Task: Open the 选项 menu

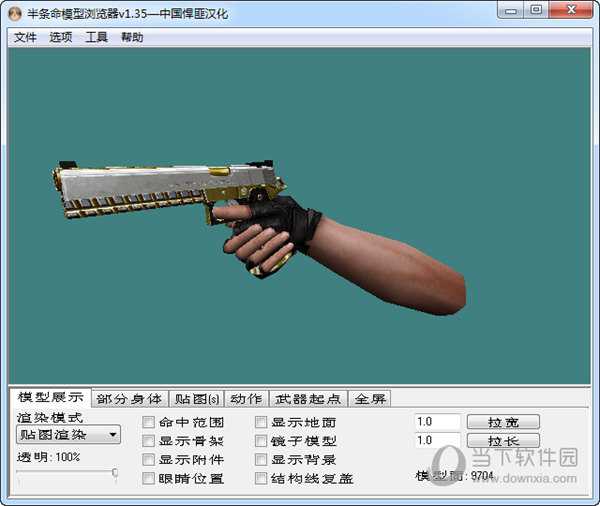Action: [x=60, y=37]
